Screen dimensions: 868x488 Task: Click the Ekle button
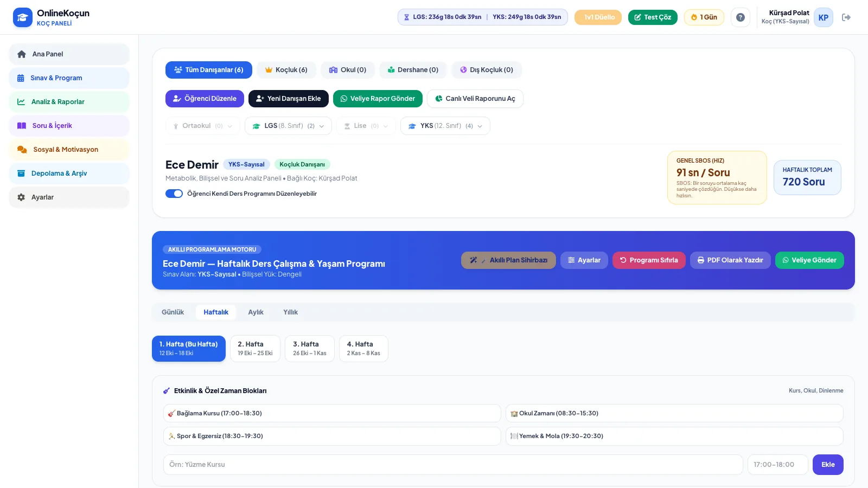tap(828, 465)
